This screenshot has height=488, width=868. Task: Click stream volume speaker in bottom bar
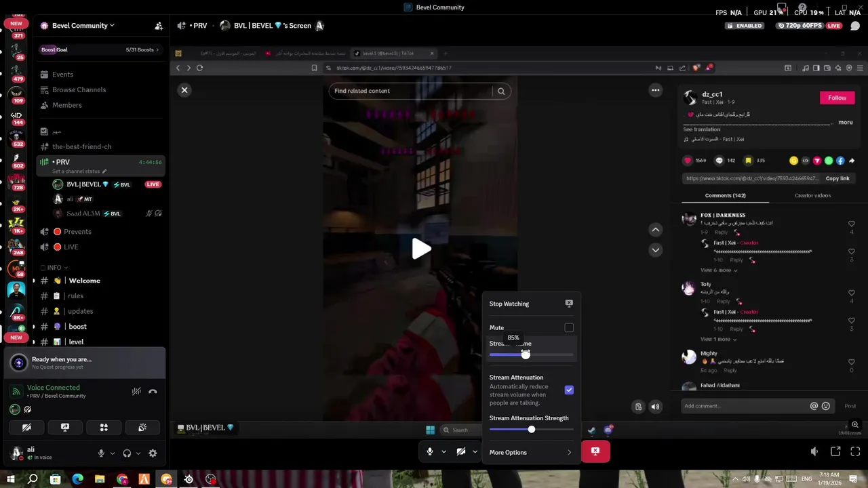point(814,451)
